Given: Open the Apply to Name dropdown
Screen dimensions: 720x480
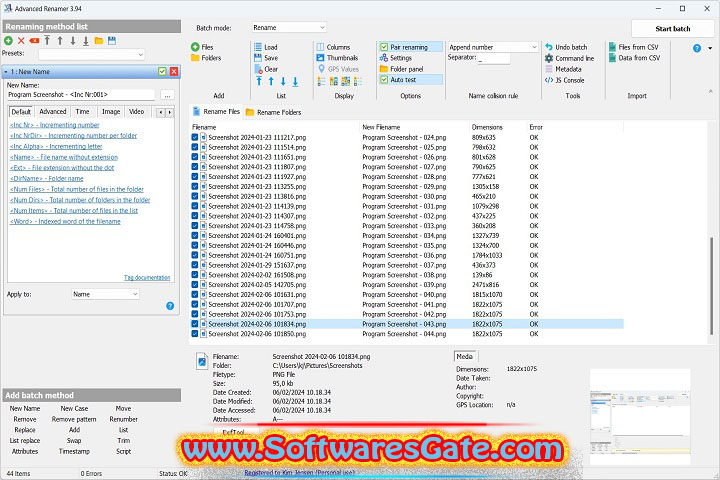Looking at the screenshot, I should (105, 294).
